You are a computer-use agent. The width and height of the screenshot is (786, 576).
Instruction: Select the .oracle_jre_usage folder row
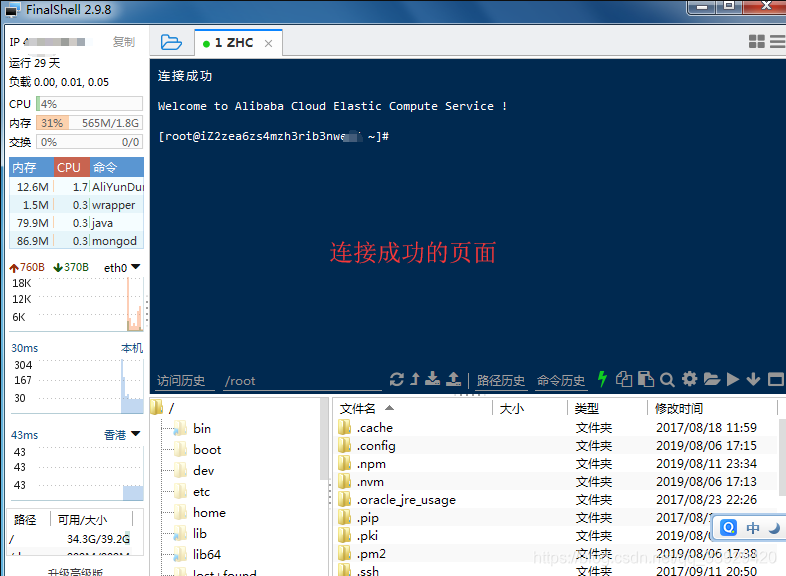click(556, 500)
